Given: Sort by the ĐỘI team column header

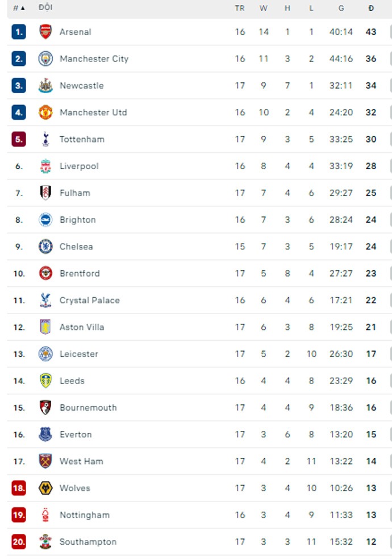Looking at the screenshot, I should pos(45,8).
